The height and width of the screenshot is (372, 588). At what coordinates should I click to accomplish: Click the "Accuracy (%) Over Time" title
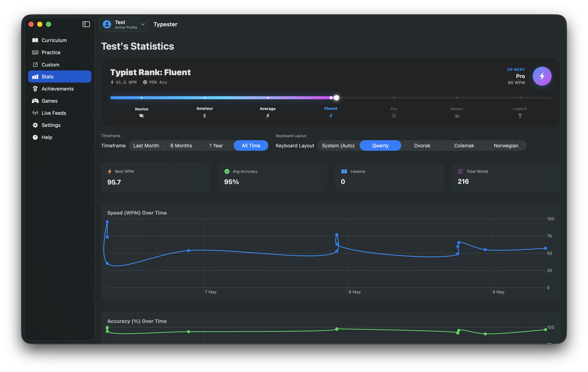[x=137, y=321]
